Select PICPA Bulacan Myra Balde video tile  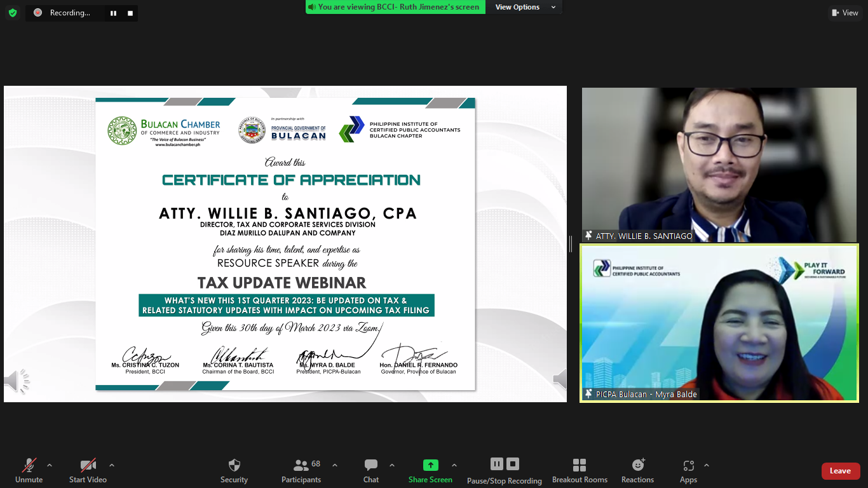tap(719, 323)
